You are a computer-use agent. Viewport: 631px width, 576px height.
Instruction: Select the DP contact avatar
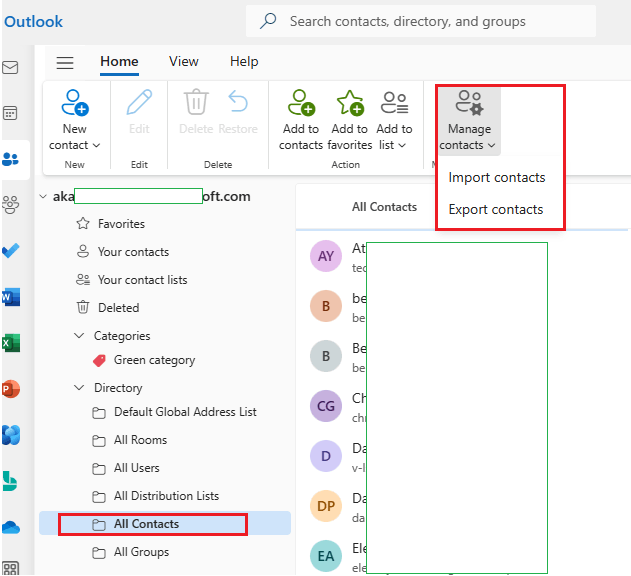coord(326,506)
